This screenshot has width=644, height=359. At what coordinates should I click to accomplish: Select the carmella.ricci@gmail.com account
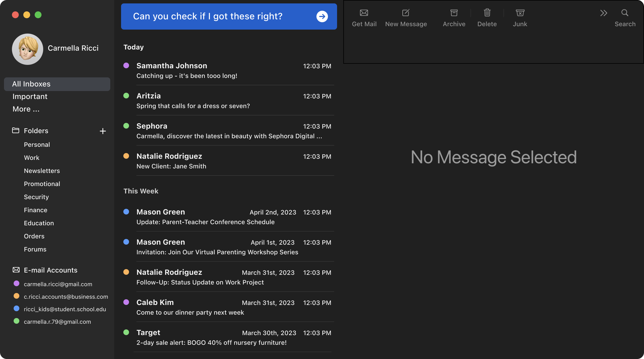coord(58,284)
